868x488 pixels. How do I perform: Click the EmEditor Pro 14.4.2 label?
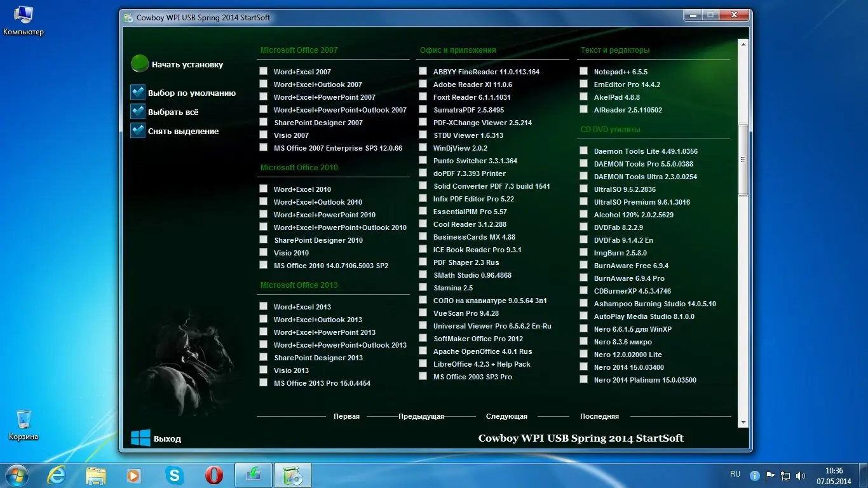click(x=627, y=85)
